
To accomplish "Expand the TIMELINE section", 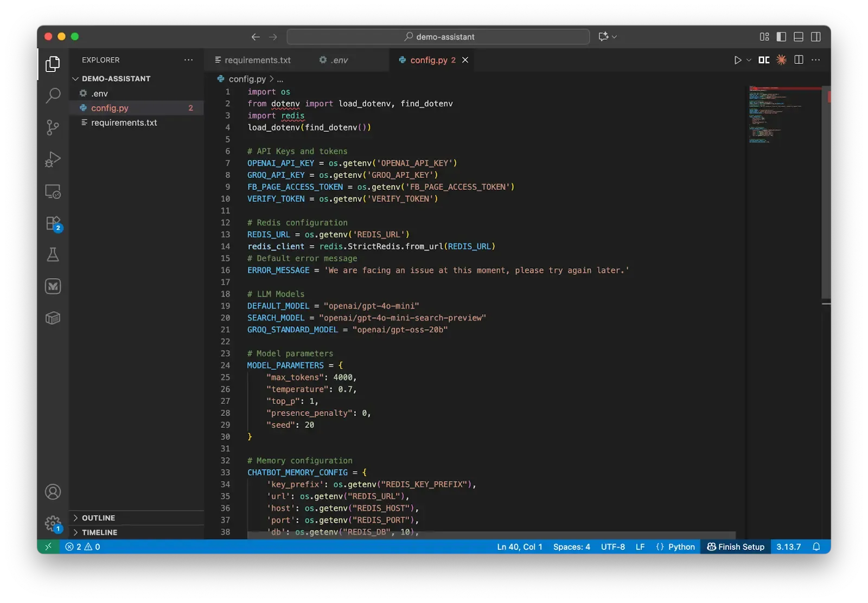I will pos(99,533).
